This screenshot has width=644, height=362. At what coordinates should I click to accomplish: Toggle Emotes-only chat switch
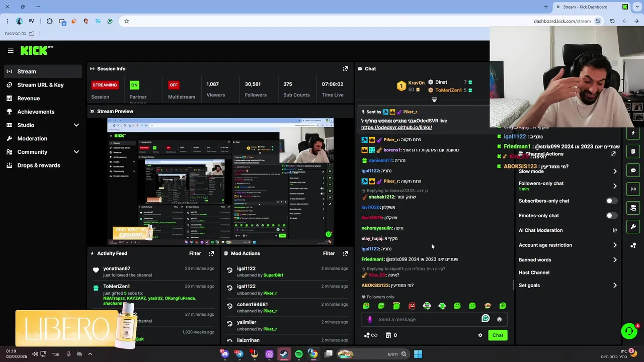pos(611,216)
